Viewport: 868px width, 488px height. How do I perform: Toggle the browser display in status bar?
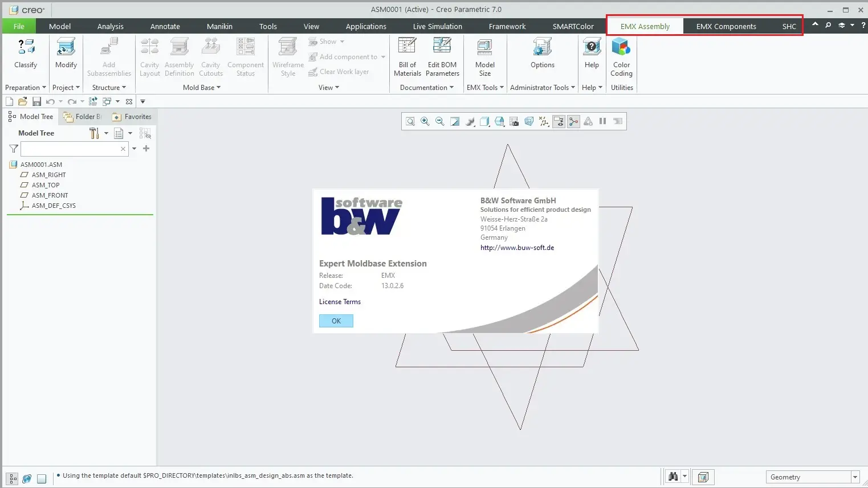click(27, 479)
